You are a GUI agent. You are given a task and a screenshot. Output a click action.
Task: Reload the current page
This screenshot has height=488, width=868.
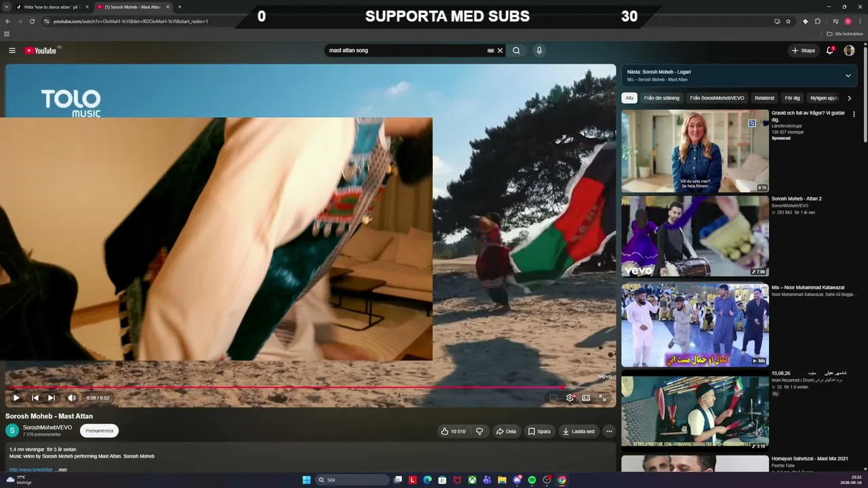point(32,21)
